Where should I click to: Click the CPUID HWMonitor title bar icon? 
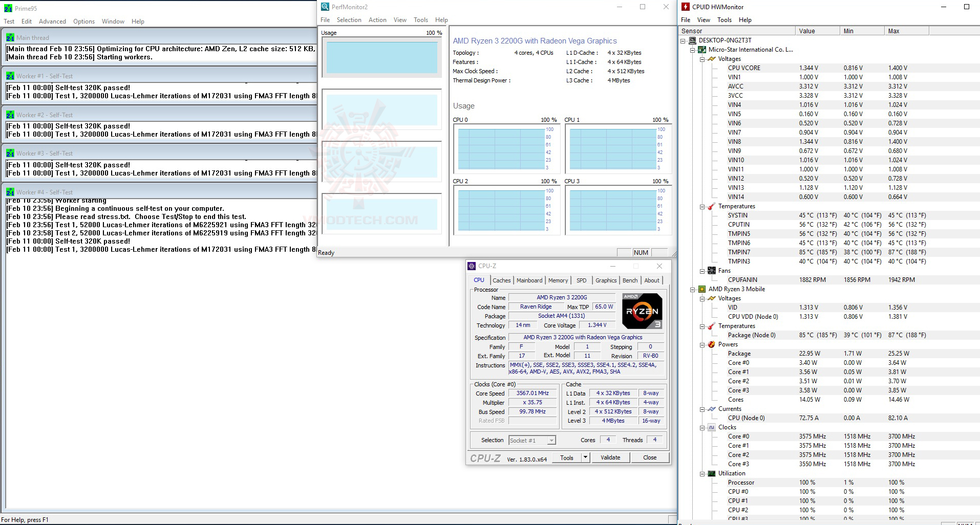[686, 7]
